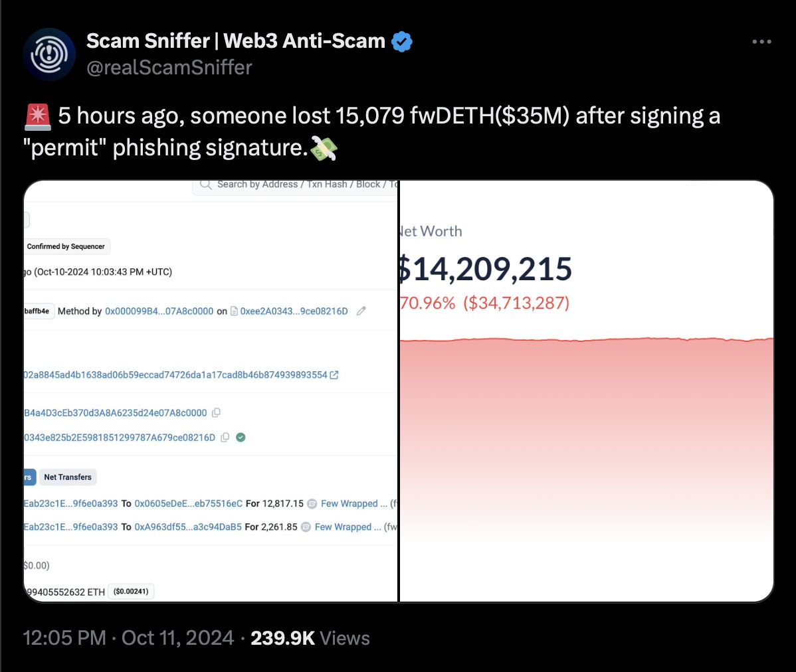
Task: Click the pencil edit icon beside 0xee2A0343 address
Action: coord(361,311)
